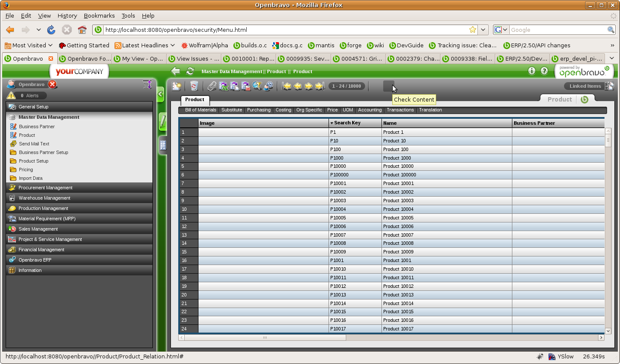This screenshot has width=620, height=364.
Task: Click the Delete record trash icon
Action: (x=194, y=86)
